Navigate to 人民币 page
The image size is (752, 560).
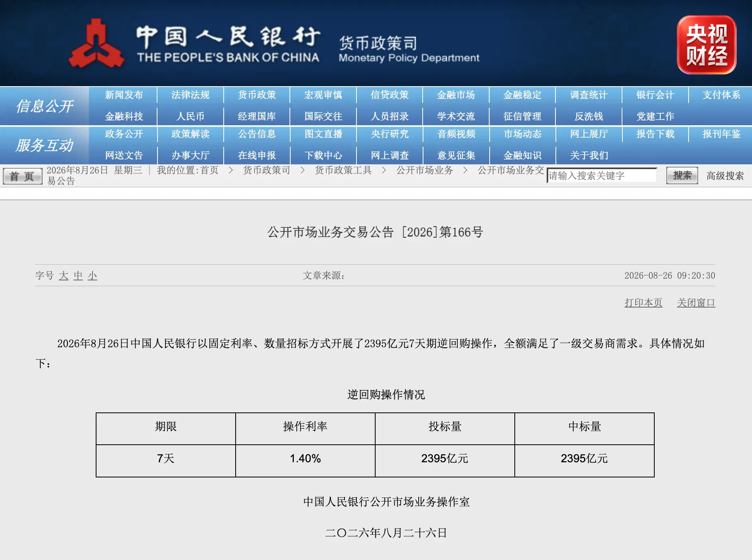click(x=190, y=116)
